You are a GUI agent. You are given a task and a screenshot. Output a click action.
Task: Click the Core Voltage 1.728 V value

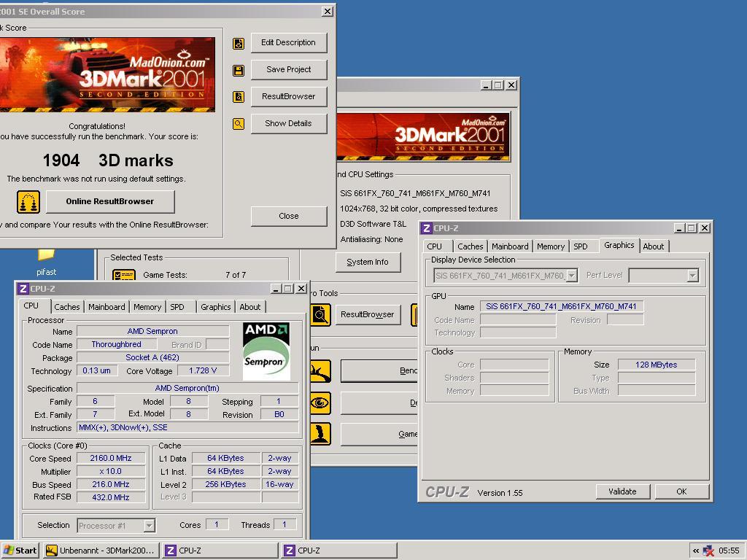click(x=203, y=370)
